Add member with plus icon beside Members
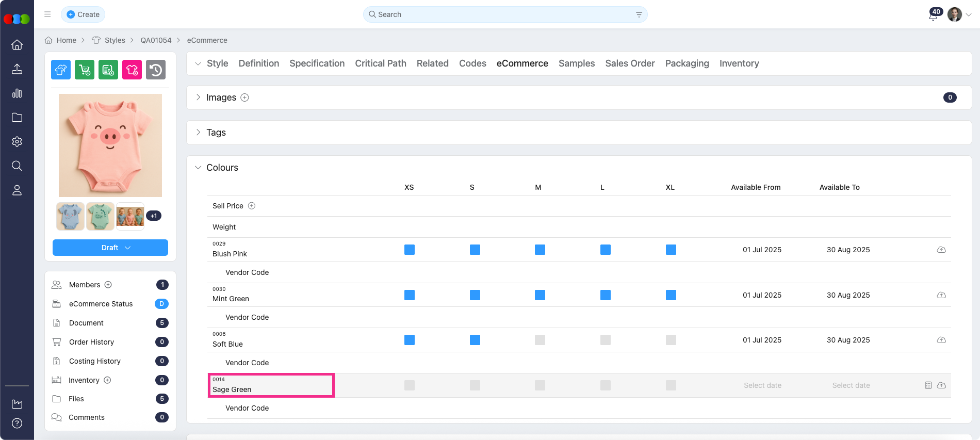The width and height of the screenshot is (980, 440). point(108,285)
